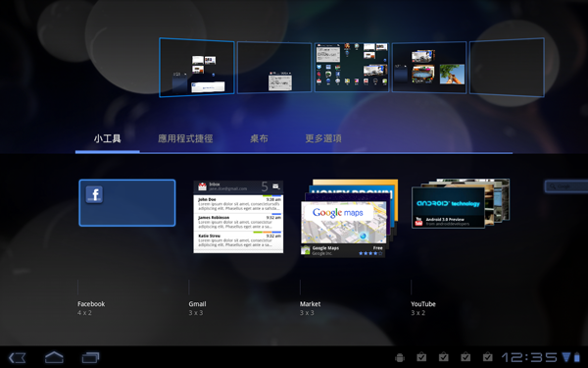
Task: Tap the Android debug notification icon
Action: pos(400,357)
